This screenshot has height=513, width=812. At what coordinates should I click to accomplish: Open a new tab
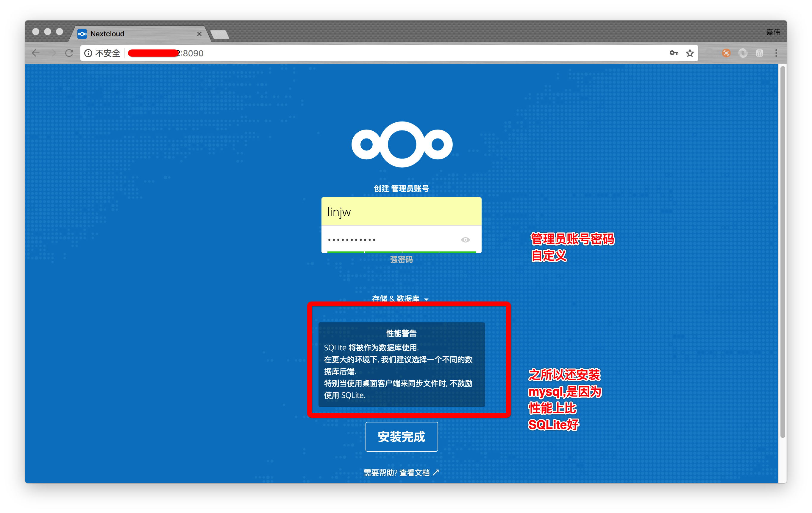(220, 35)
